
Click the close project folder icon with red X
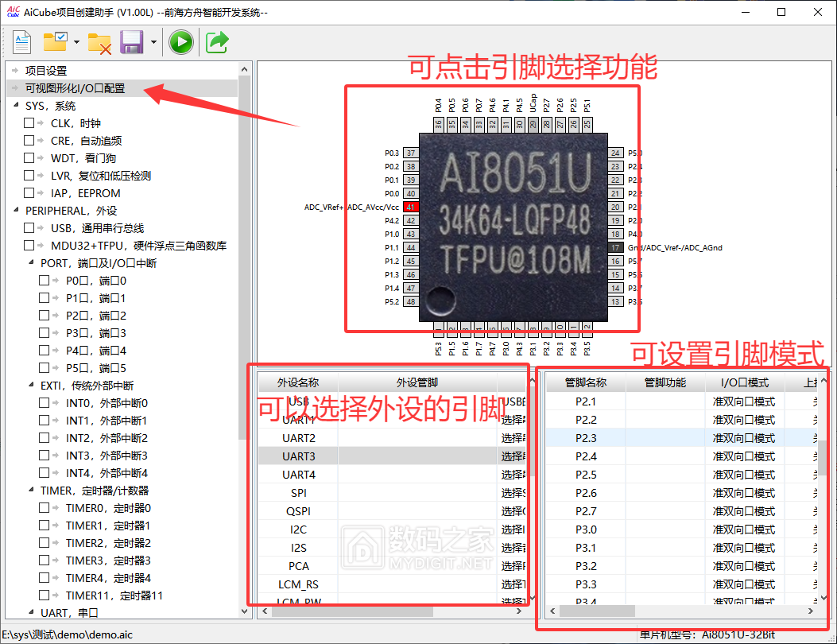99,42
